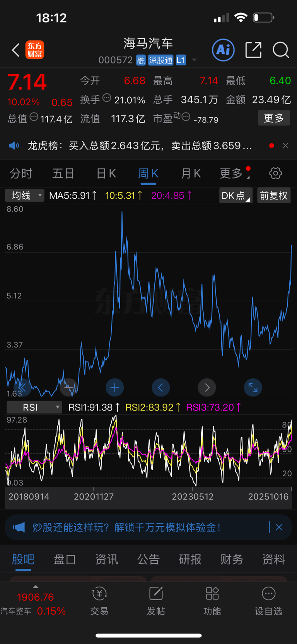This screenshot has height=644, width=297.
Task: Move chart left with left arrow
Action: pyautogui.click(x=161, y=387)
